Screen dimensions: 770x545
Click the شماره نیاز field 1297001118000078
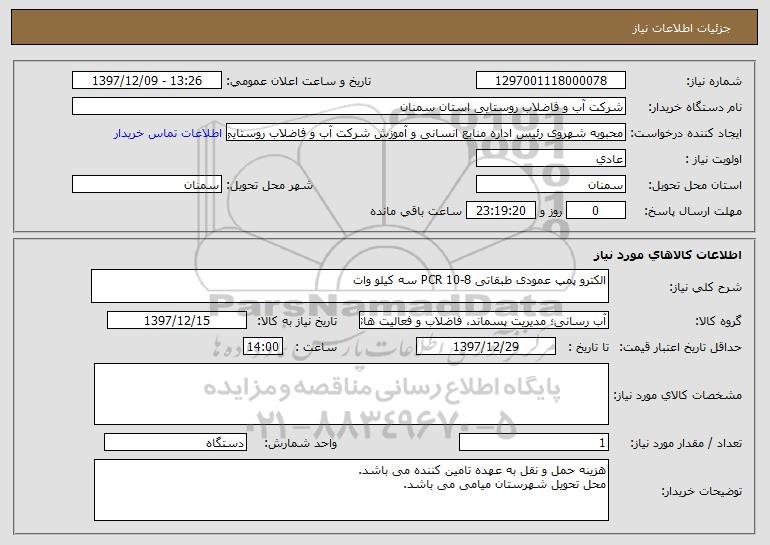(550, 80)
